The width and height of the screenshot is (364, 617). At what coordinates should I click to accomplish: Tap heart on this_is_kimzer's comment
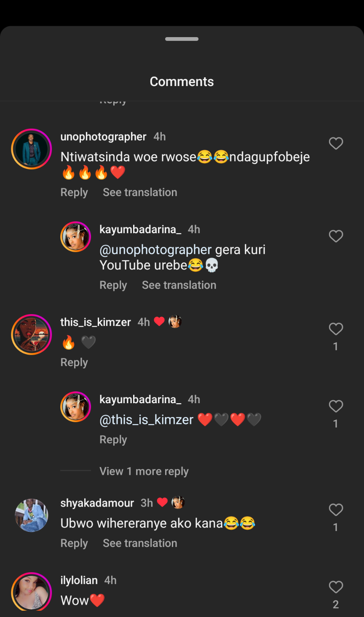[336, 329]
